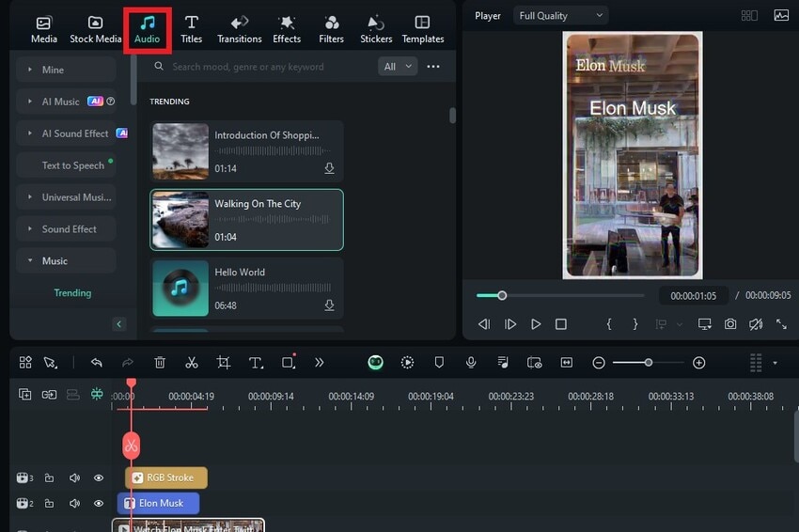Screen dimensions: 799x532
Task: Expand the Universal Music category
Action: tap(66, 197)
